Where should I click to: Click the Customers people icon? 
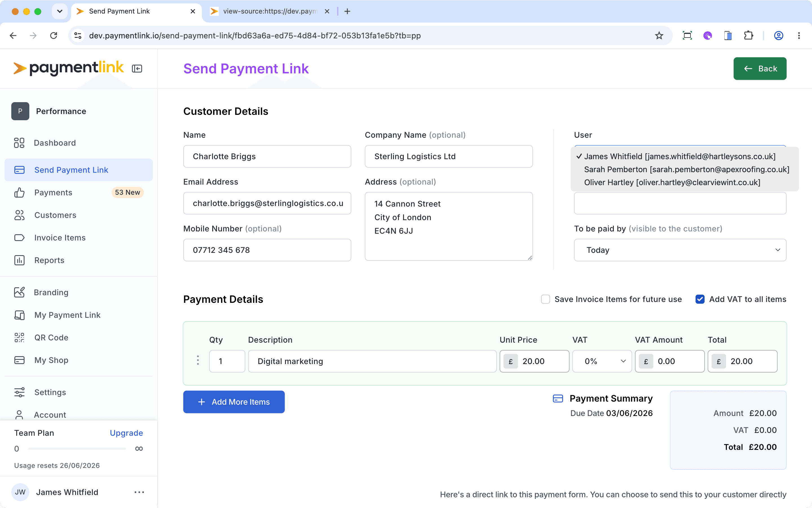tap(19, 215)
